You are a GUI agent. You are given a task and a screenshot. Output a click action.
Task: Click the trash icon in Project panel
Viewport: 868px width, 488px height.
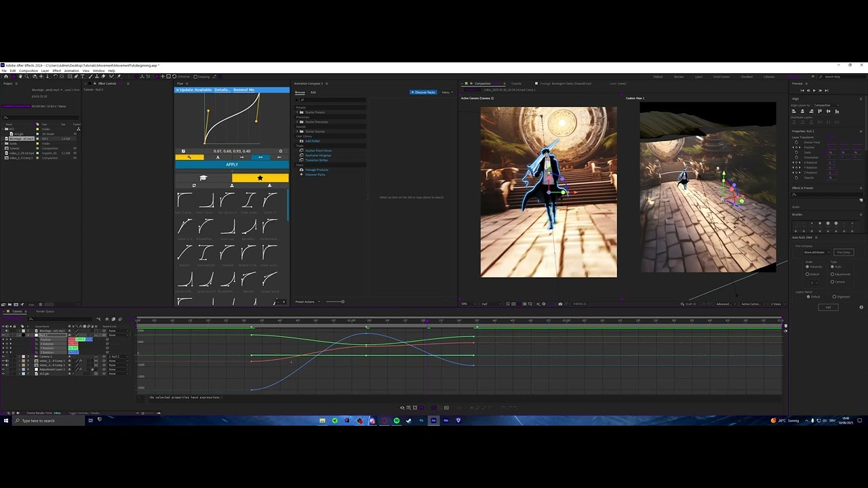[x=41, y=304]
